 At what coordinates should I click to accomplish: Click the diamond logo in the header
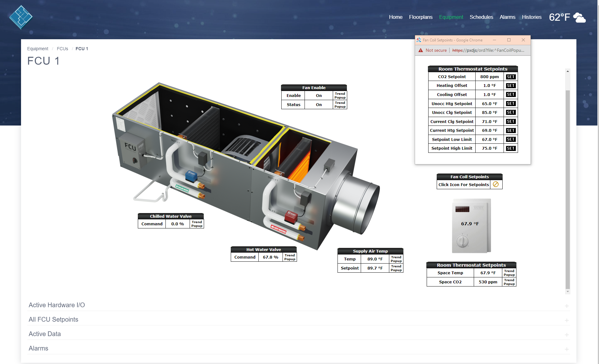[21, 17]
